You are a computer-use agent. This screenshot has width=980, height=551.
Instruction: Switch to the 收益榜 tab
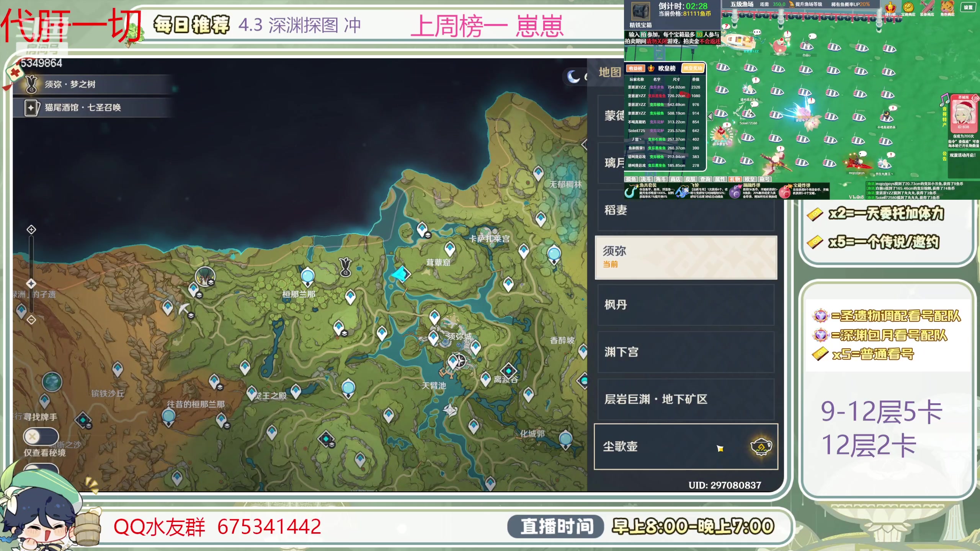click(x=635, y=68)
